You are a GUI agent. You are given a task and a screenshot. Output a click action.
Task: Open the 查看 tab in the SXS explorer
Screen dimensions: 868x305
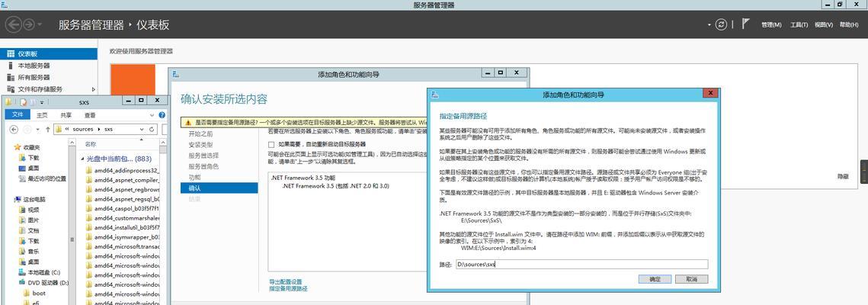tap(90, 115)
